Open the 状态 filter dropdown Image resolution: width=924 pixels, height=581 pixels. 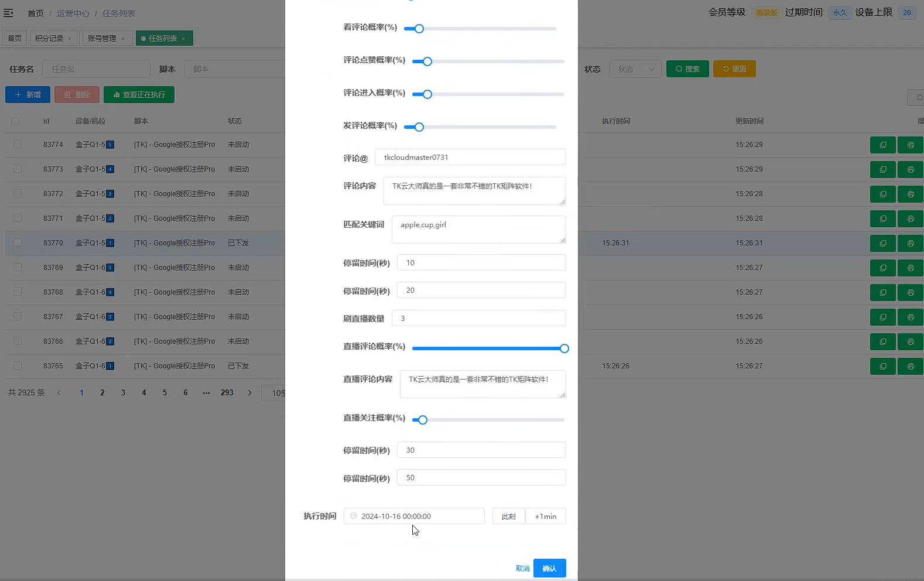(x=635, y=69)
